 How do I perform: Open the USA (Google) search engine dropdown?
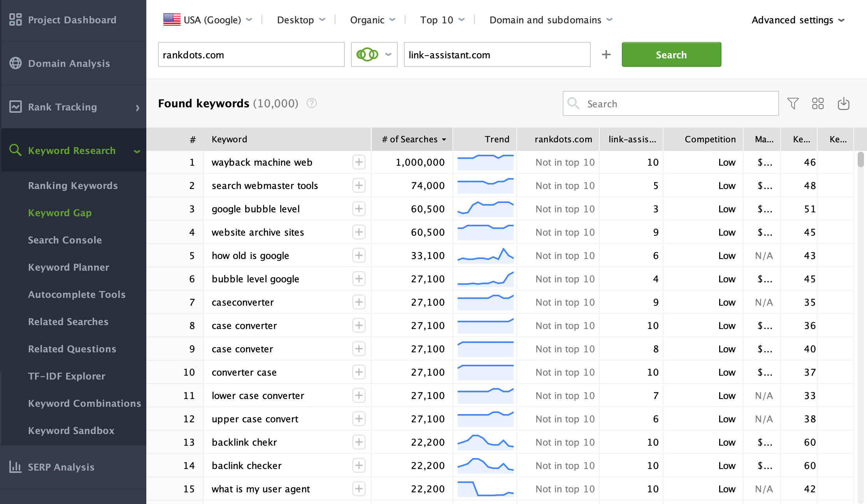(x=208, y=19)
